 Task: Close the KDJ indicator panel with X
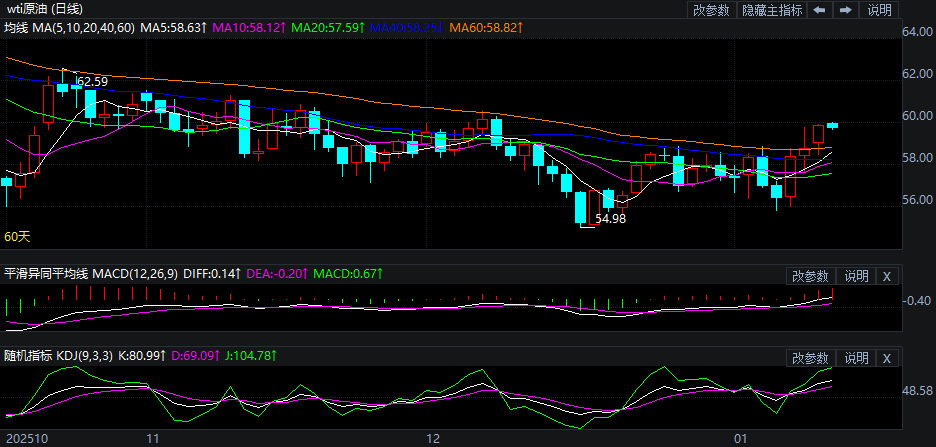click(887, 357)
